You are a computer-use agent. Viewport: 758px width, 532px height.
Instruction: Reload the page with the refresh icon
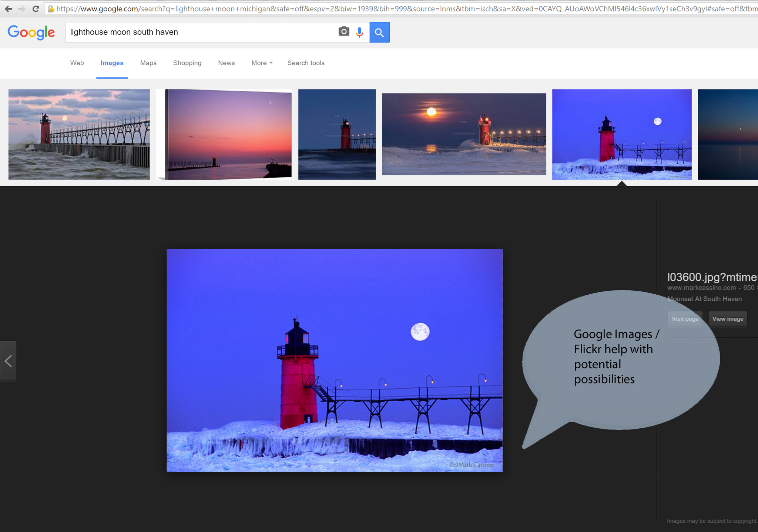(36, 9)
